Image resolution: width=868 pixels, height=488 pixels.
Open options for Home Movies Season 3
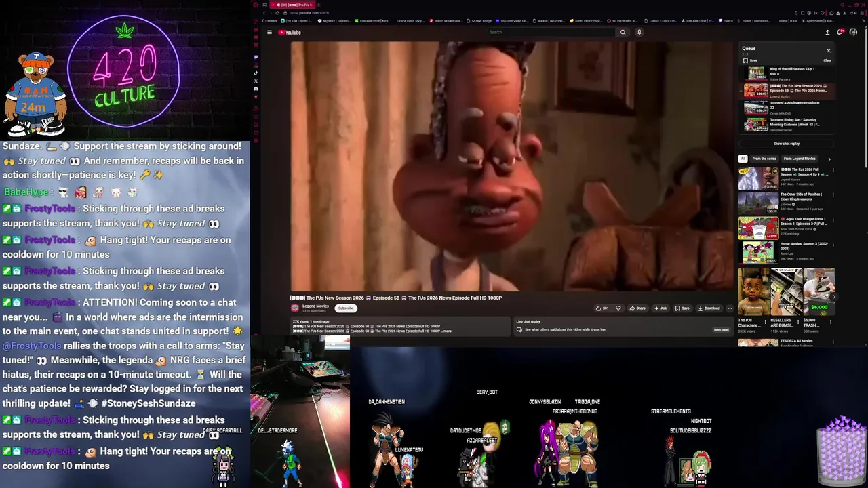click(833, 245)
